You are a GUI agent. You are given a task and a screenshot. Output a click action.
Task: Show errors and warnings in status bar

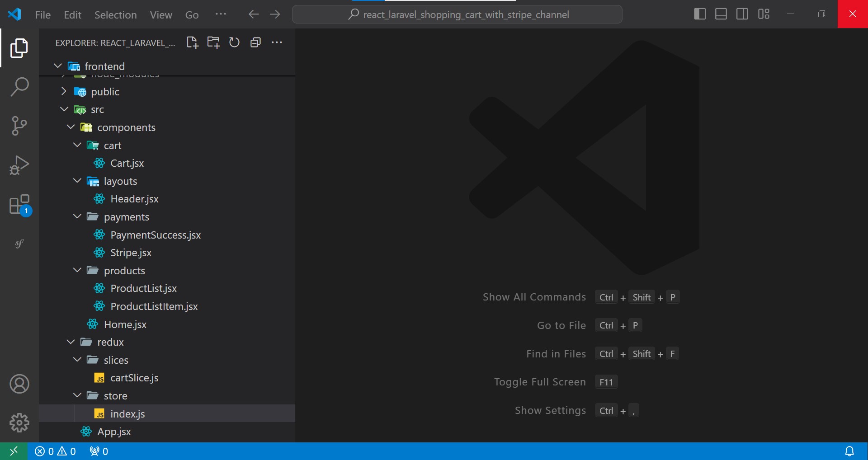55,451
